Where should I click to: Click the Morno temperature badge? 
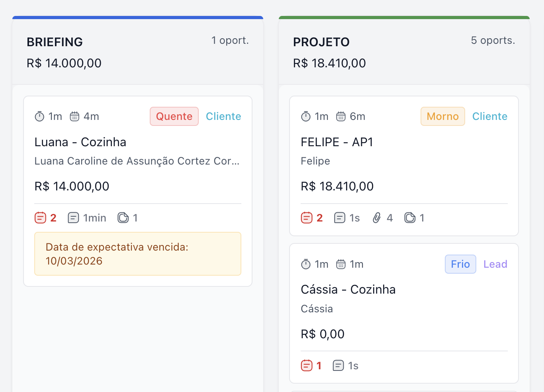442,116
